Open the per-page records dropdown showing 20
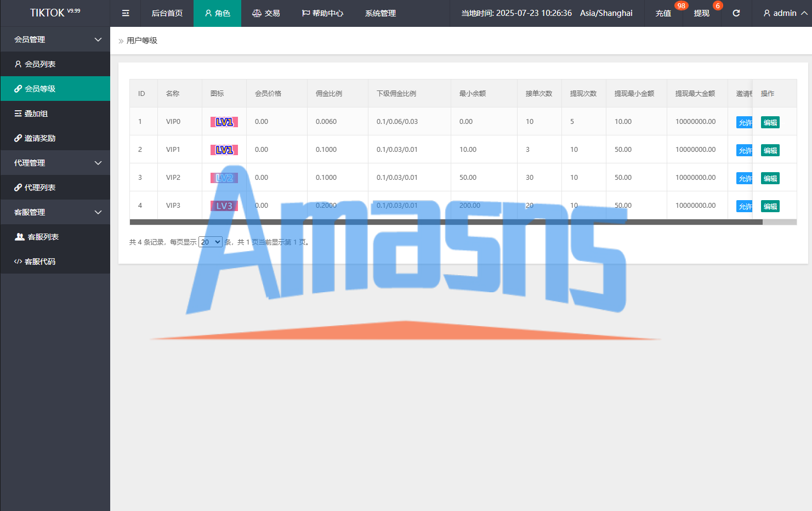Screen dimensions: 812x511 [210, 242]
